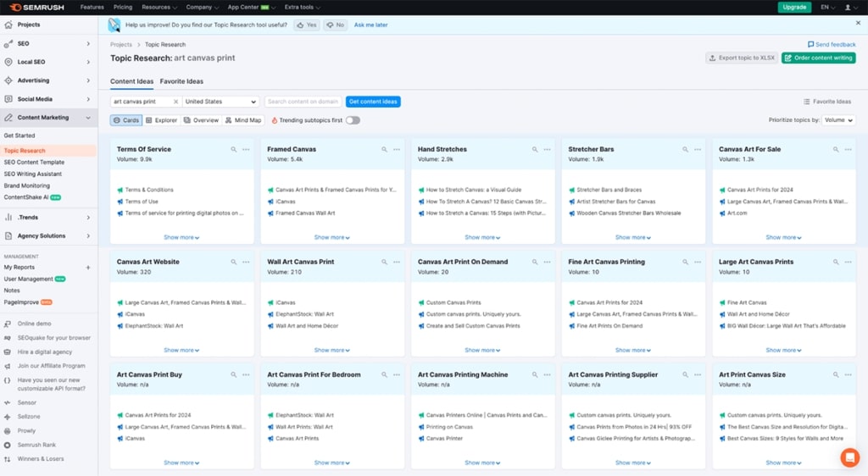The width and height of the screenshot is (868, 476).
Task: Select Cards view
Action: pos(126,120)
